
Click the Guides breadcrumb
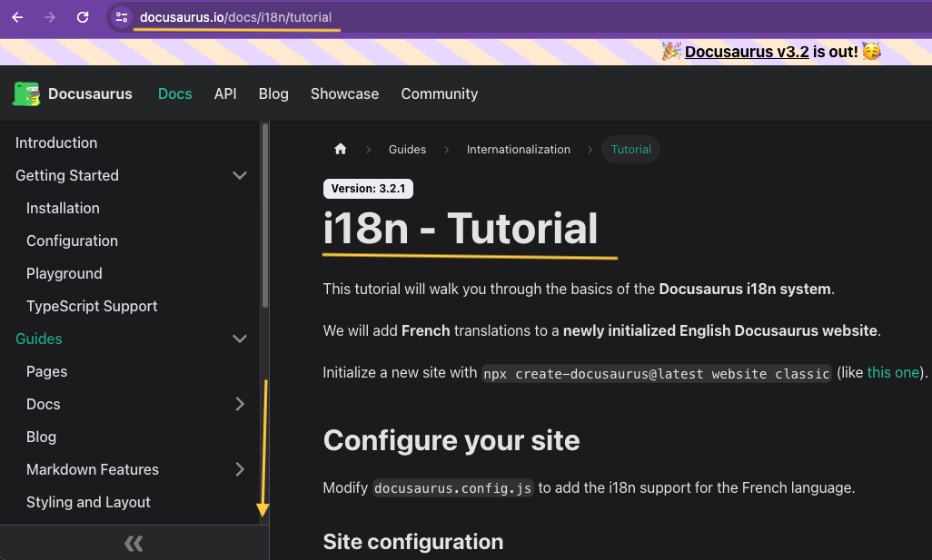[x=407, y=149]
